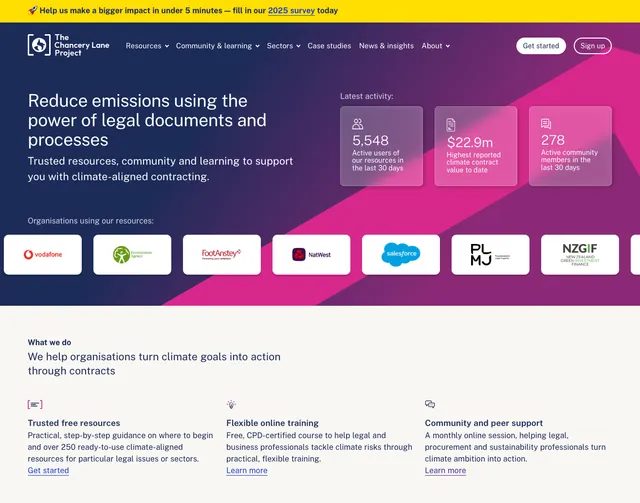Click the 5,548 active users stat card
Screen dimensions: 640x503
(381, 146)
